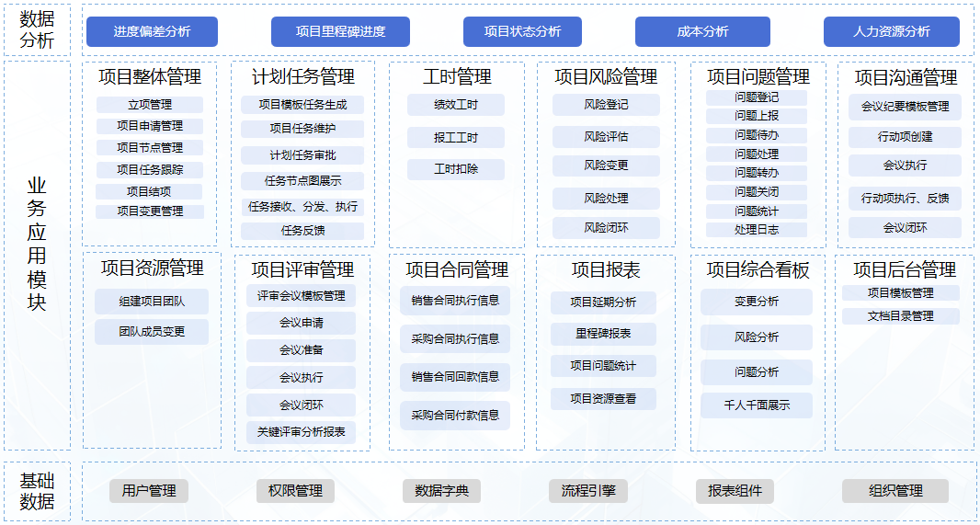Click the 进度偏差分析 button
This screenshot has height=525, width=980.
(152, 31)
